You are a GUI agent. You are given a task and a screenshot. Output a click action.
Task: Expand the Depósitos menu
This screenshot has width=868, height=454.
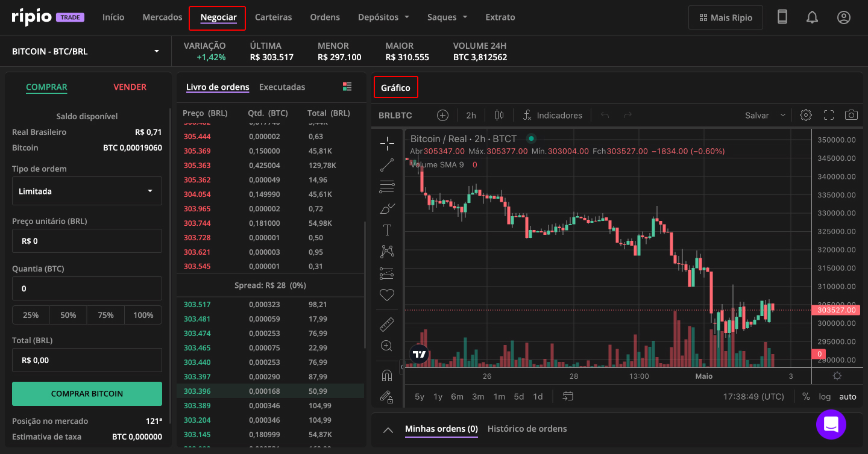click(x=383, y=17)
